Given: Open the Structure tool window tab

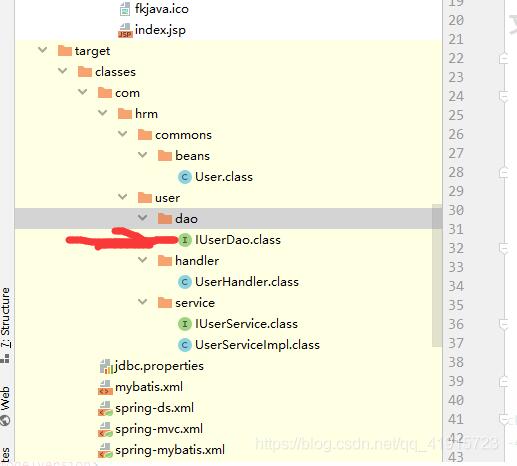Looking at the screenshot, I should pyautogui.click(x=6, y=325).
